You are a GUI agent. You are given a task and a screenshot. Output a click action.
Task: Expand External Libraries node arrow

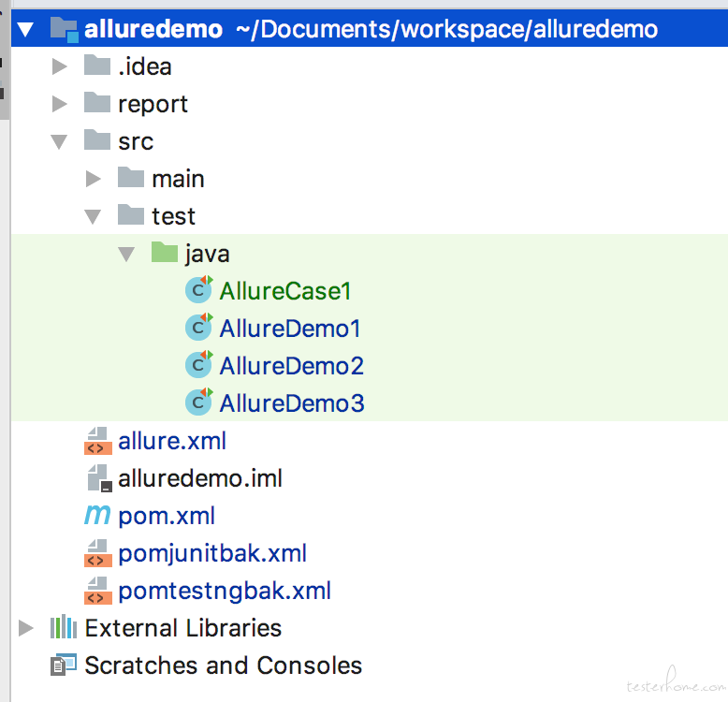coord(25,628)
